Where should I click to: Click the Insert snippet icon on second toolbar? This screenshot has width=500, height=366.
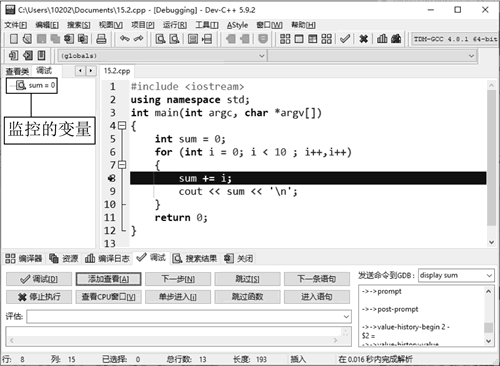pyautogui.click(x=13, y=55)
